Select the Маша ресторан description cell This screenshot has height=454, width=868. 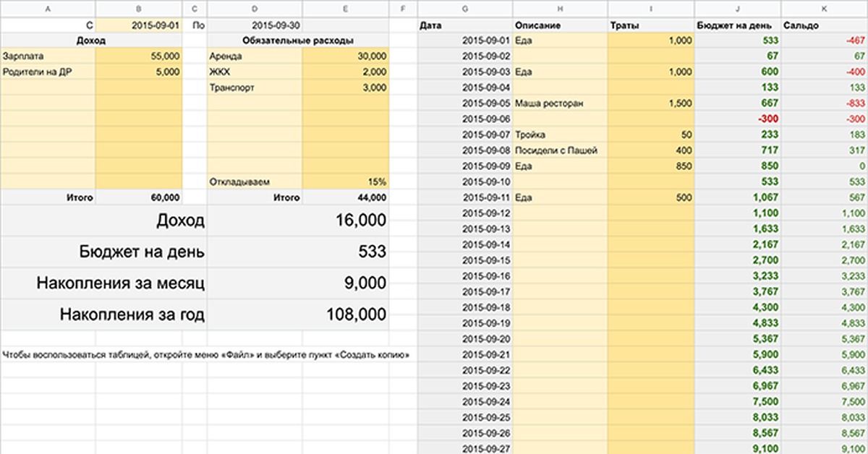[561, 103]
